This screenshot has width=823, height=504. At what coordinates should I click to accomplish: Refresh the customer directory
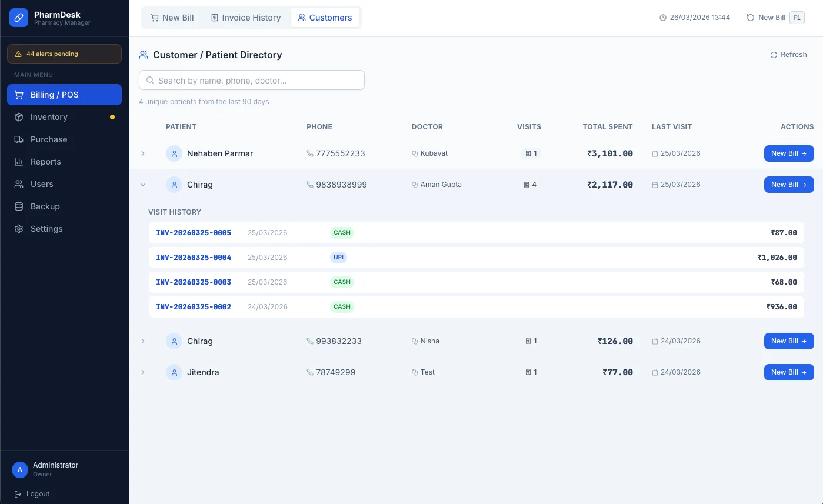pos(788,55)
